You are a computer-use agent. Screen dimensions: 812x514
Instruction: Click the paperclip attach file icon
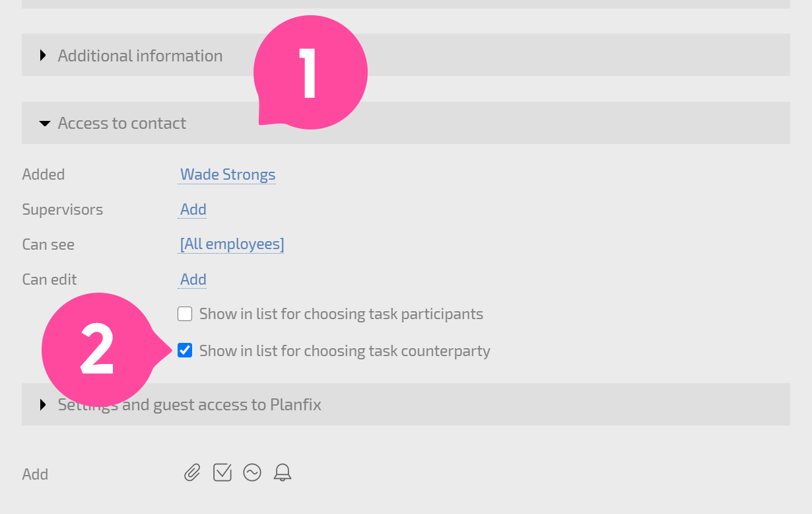coord(192,472)
